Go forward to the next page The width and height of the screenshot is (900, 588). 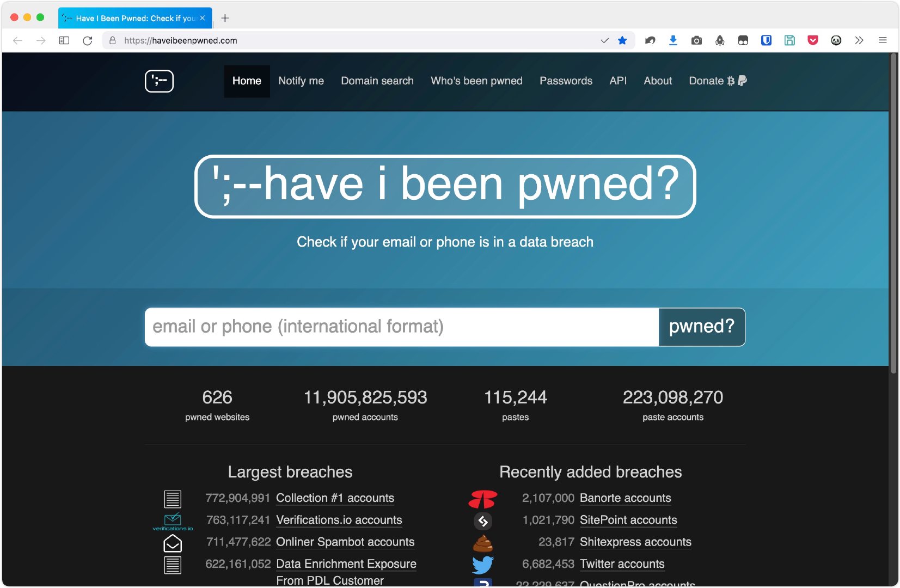tap(41, 40)
